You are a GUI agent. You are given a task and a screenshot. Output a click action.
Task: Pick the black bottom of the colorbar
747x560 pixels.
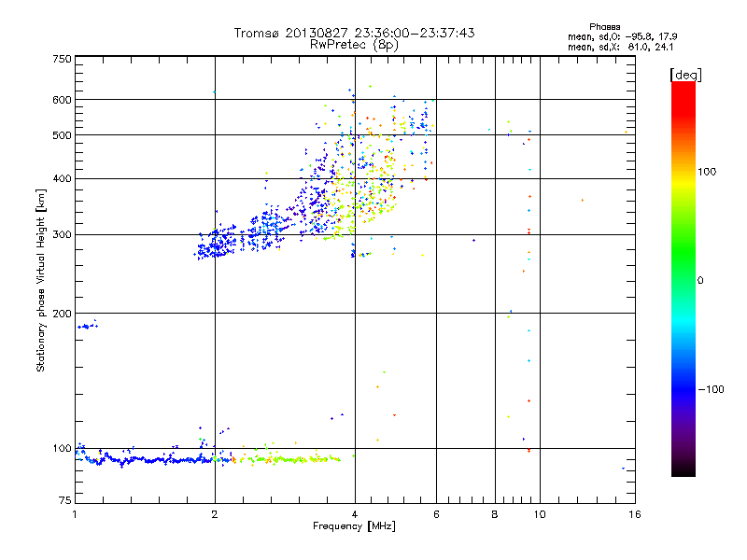(x=683, y=471)
